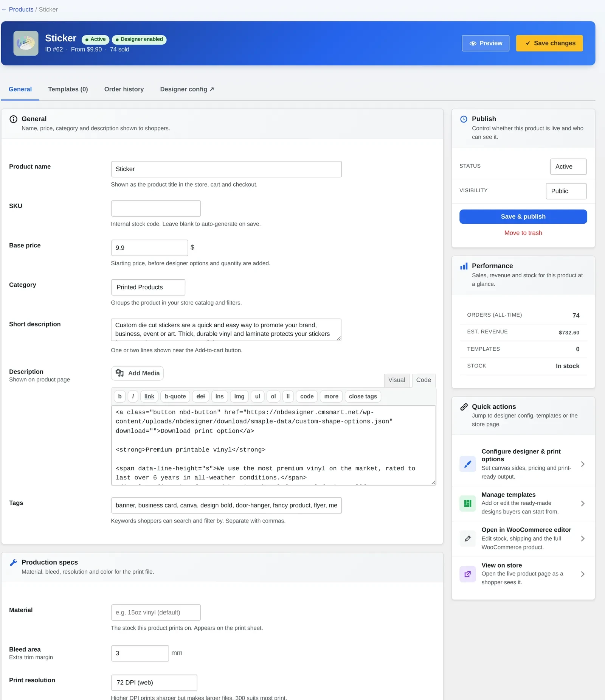The height and width of the screenshot is (700, 605).
Task: Select the General tab
Action: click(x=20, y=89)
